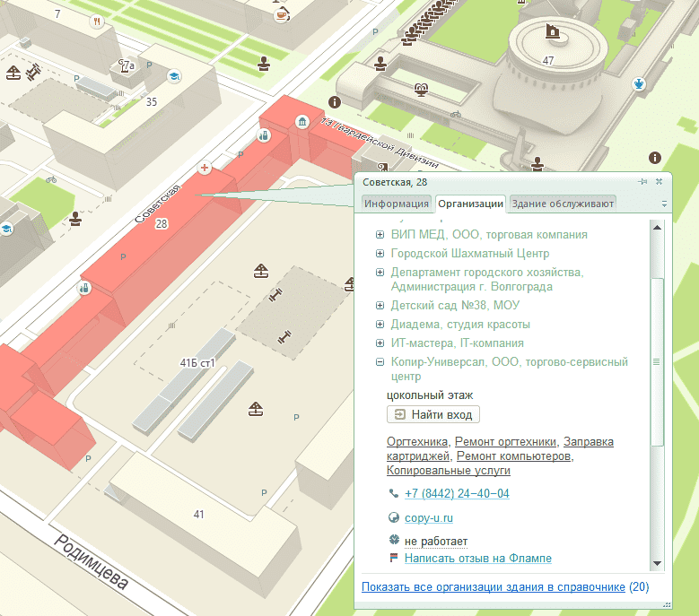Click the graduation cap icon near building 35
This screenshot has width=699, height=616.
(173, 77)
